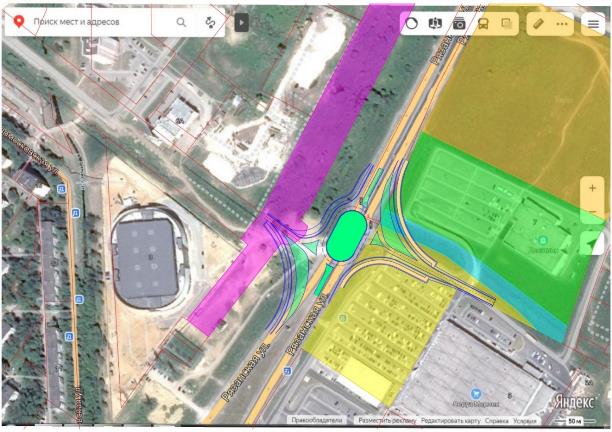Click the Разместить рекламу link
This screenshot has width=612, height=432.
(x=387, y=421)
